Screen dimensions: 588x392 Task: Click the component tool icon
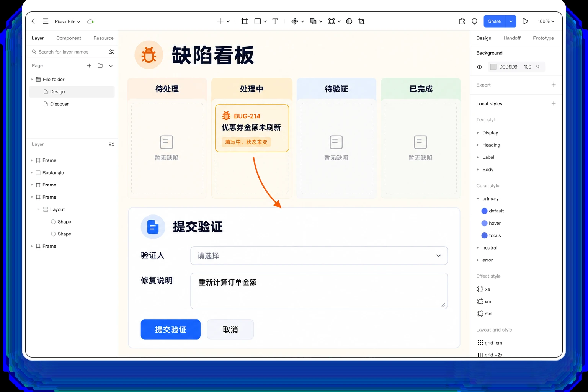(294, 21)
